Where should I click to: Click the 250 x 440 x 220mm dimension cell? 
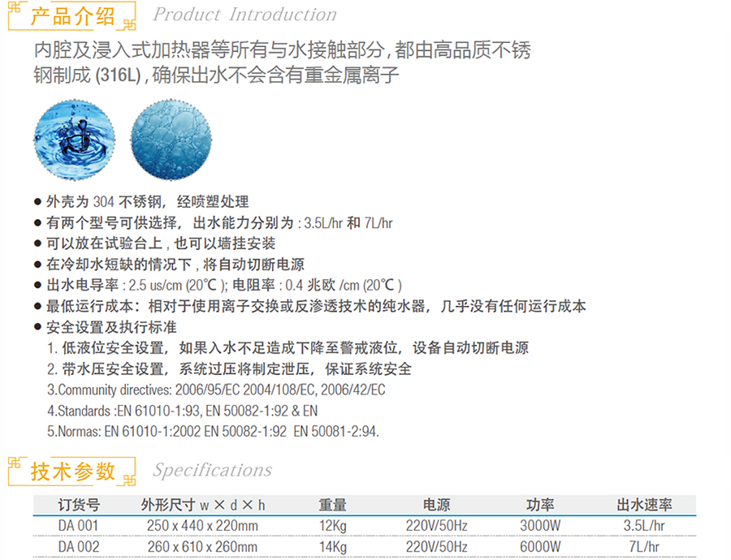pos(202,526)
